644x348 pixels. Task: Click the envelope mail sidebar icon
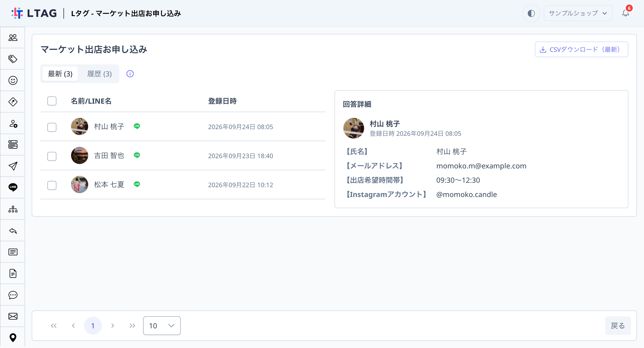pos(13,317)
